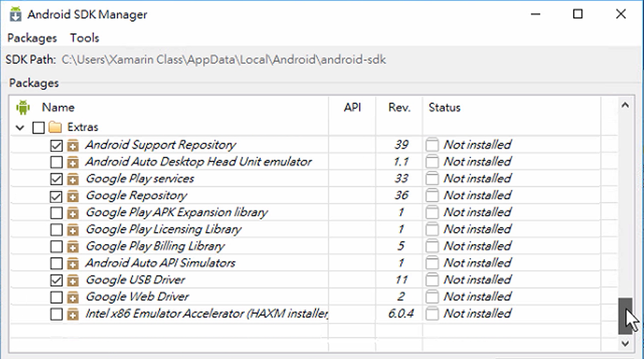Click package icon beside Google USB Driver

73,280
